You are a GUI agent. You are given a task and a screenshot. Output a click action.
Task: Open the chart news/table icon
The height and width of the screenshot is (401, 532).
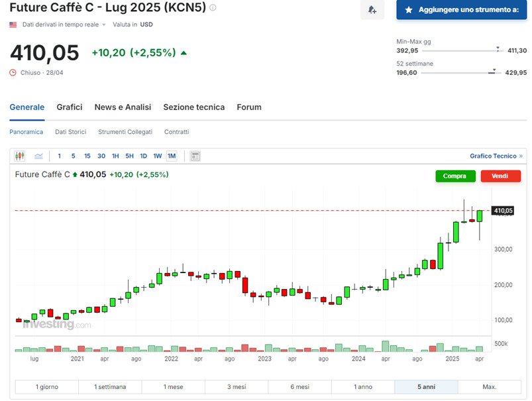click(195, 156)
